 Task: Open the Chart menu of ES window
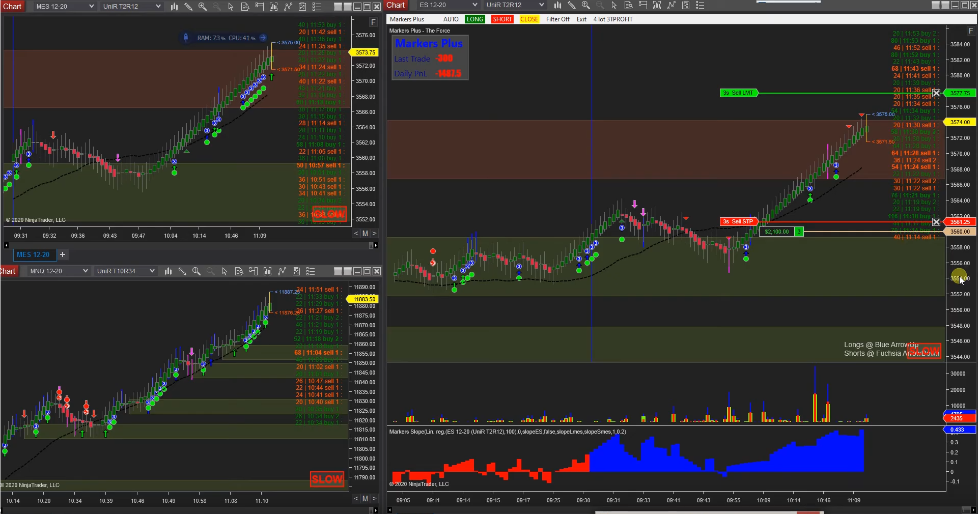396,5
